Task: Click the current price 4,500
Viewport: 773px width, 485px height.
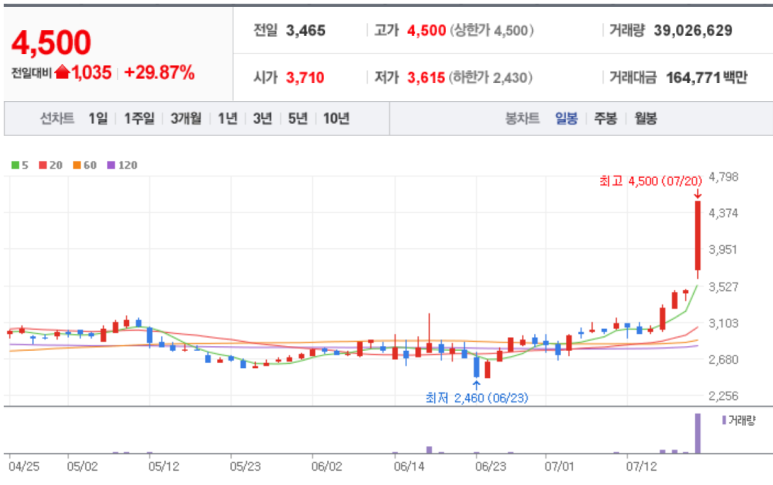Action: point(51,42)
